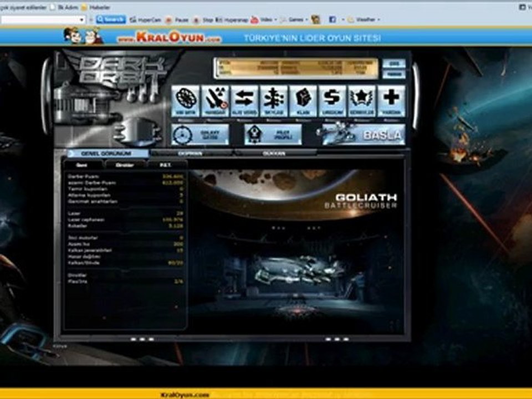The width and height of the screenshot is (532, 399).
Task: Click the Roketler stat row
Action: point(126,226)
